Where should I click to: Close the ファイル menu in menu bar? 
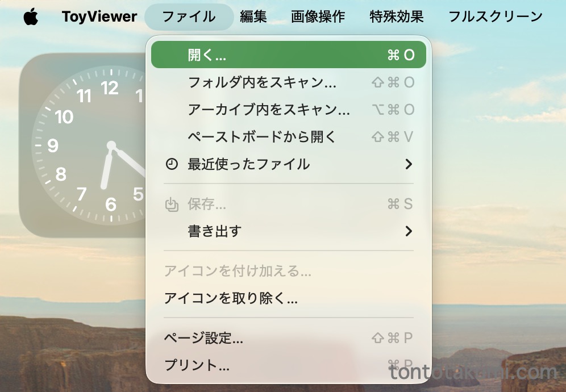189,17
